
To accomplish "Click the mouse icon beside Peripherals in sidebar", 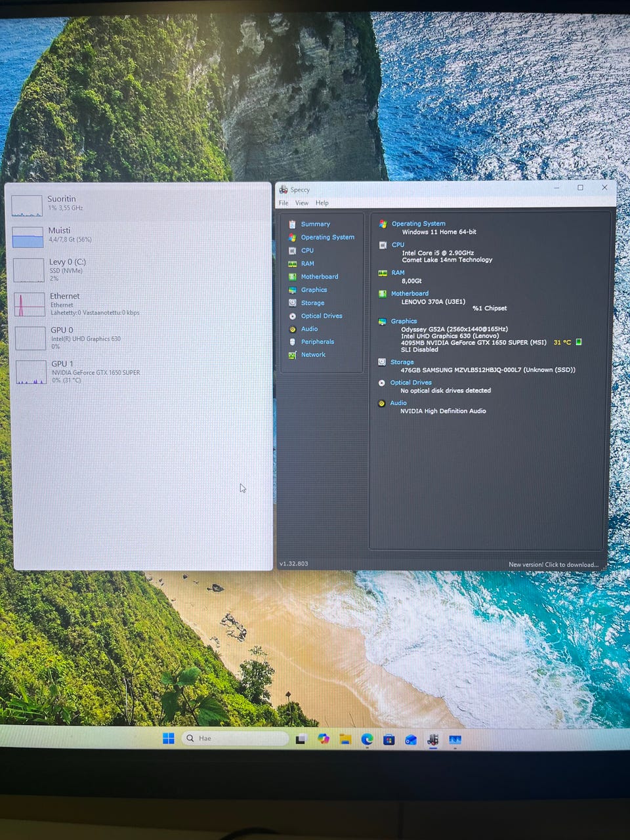I will (x=293, y=341).
